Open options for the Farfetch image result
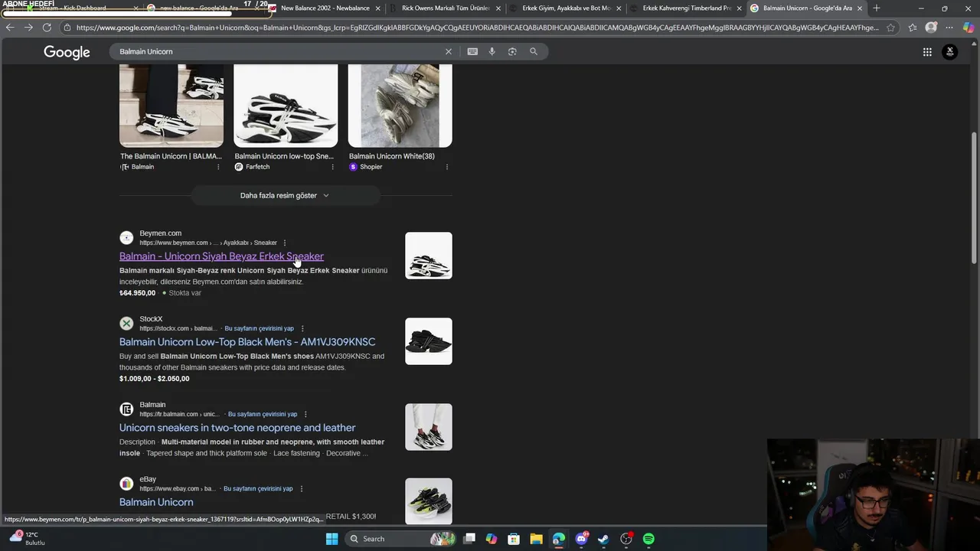This screenshot has height=551, width=980. (332, 167)
